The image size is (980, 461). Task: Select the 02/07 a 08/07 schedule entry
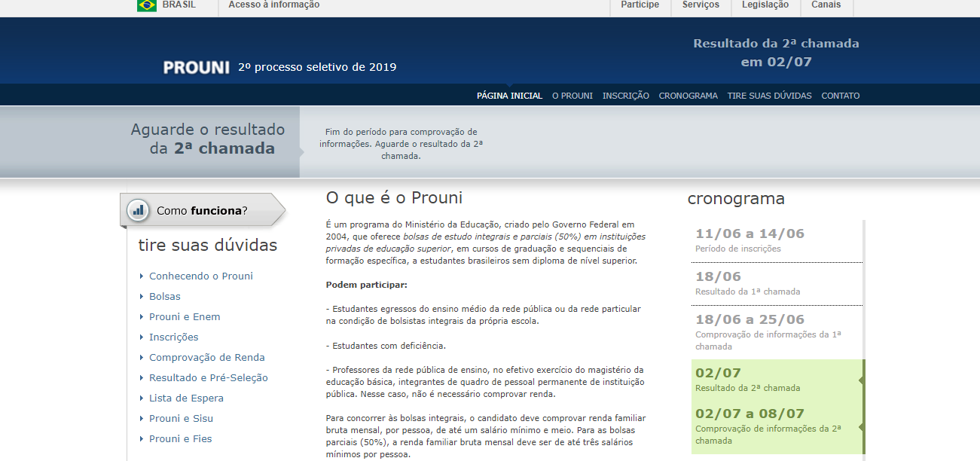coord(777,426)
